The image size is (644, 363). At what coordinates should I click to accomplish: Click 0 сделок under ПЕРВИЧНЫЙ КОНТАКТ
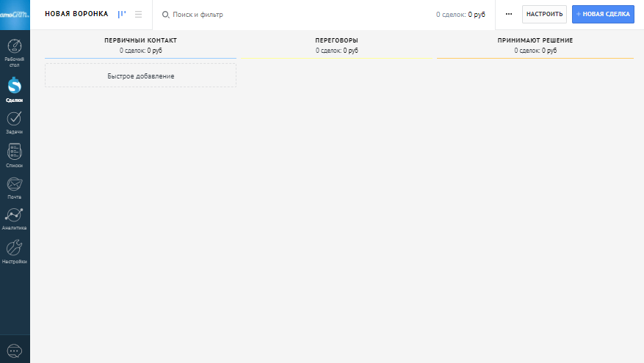pos(140,51)
